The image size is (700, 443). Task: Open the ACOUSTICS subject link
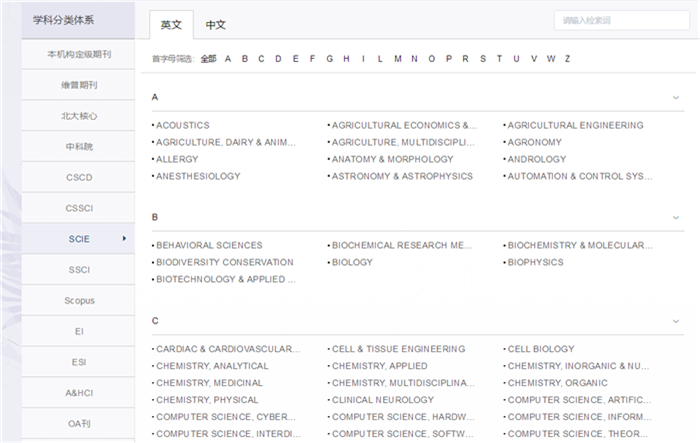(183, 126)
